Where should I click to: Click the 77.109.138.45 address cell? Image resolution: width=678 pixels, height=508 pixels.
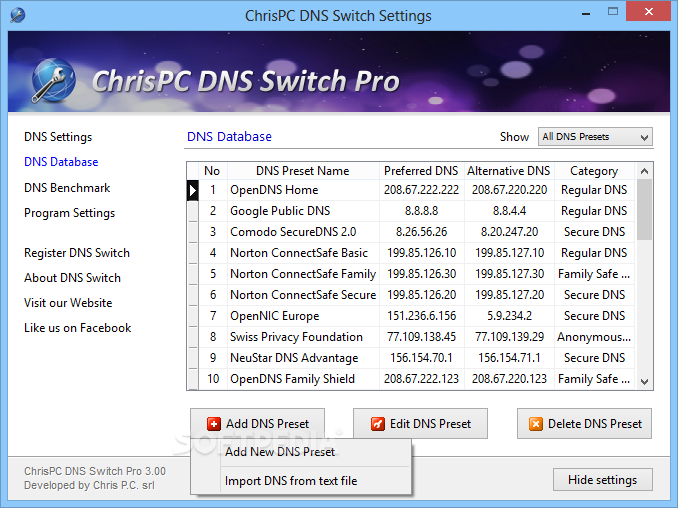coord(422,337)
